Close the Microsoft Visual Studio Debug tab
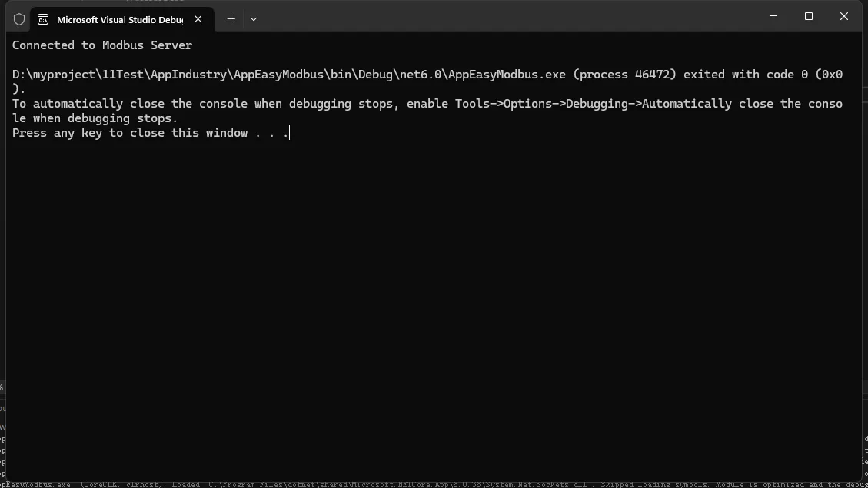 coord(198,19)
